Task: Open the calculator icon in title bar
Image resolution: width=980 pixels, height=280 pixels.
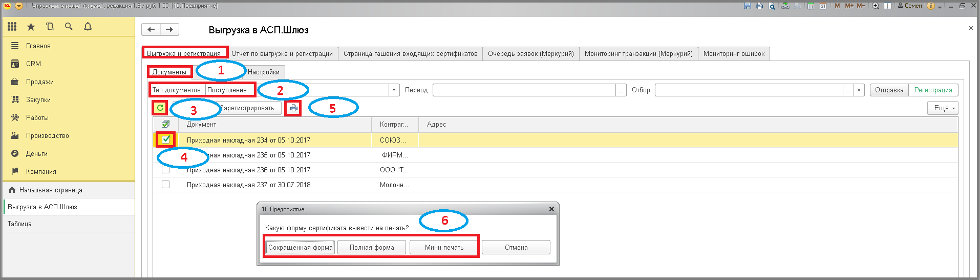Action: coord(811,6)
